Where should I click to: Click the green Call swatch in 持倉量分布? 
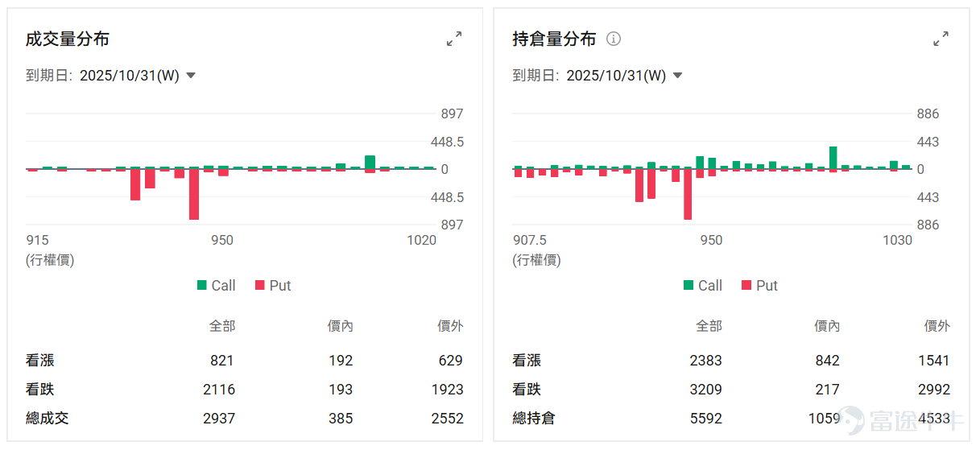click(688, 285)
